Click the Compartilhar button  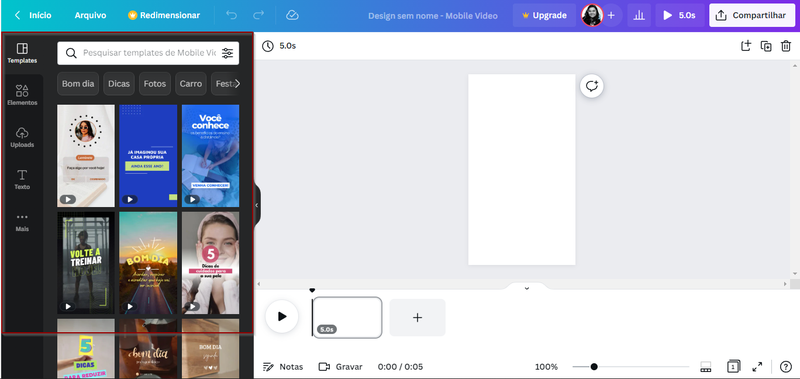752,15
